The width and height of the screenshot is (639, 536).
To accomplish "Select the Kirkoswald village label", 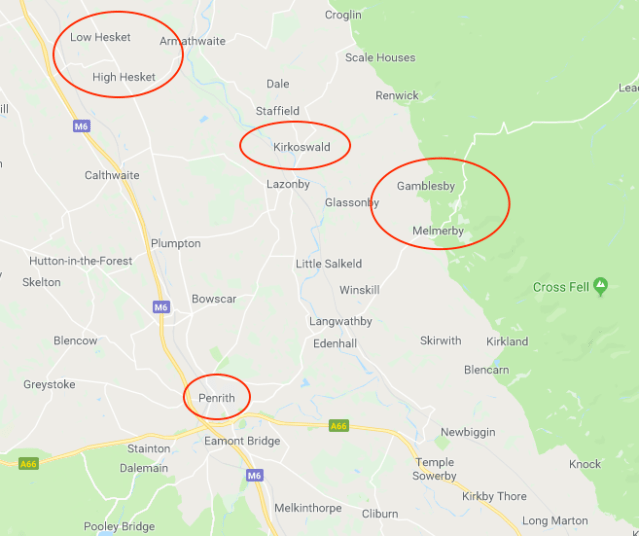I will click(302, 147).
